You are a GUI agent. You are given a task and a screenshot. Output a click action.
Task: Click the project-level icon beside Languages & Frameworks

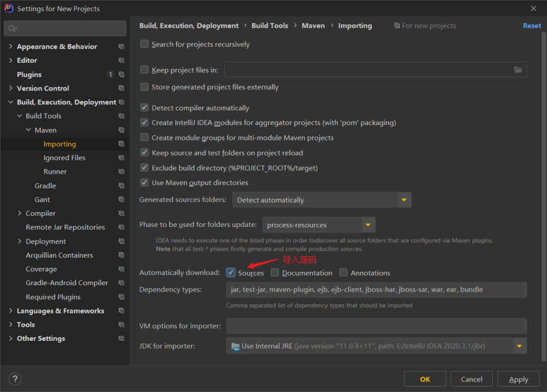click(x=122, y=310)
